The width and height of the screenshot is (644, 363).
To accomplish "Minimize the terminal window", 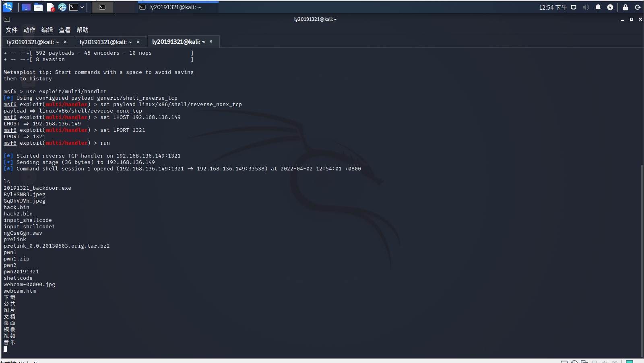I will coord(623,19).
